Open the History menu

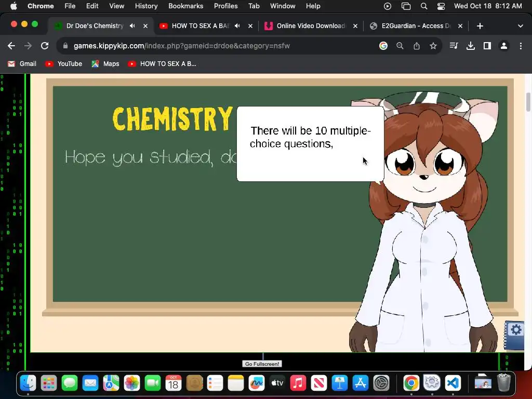pyautogui.click(x=146, y=6)
